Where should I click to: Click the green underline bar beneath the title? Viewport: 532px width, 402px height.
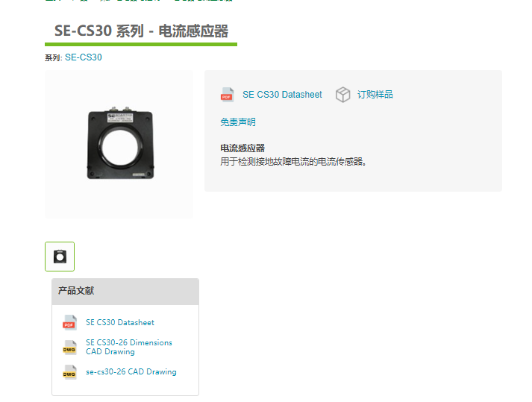(141, 45)
